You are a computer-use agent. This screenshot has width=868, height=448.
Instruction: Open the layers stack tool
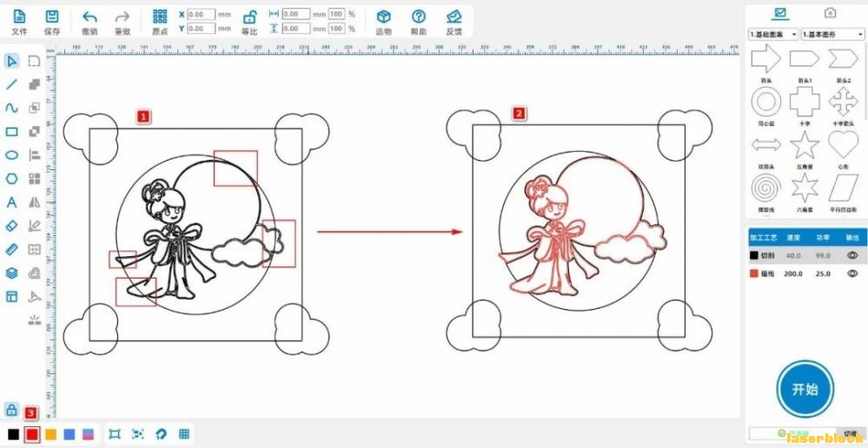click(11, 273)
